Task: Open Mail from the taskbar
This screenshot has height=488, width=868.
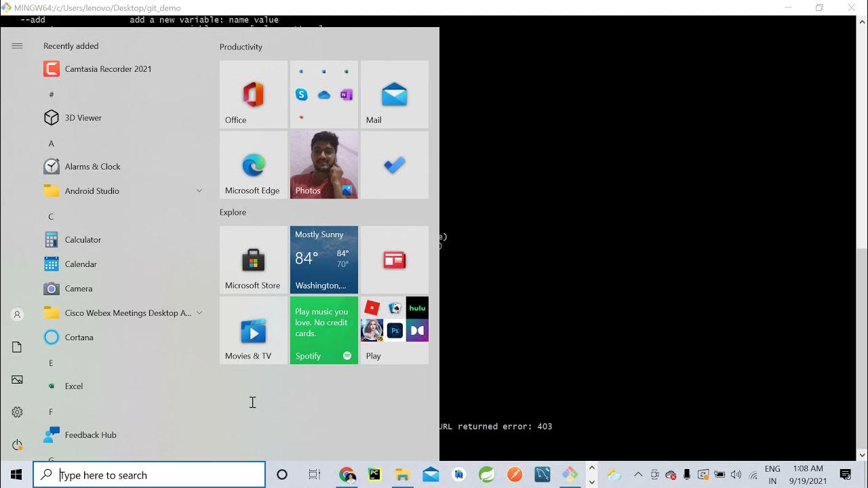Action: point(431,475)
